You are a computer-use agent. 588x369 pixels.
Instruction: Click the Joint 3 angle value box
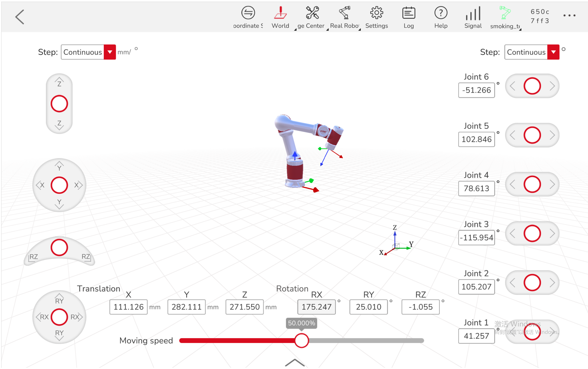point(476,237)
